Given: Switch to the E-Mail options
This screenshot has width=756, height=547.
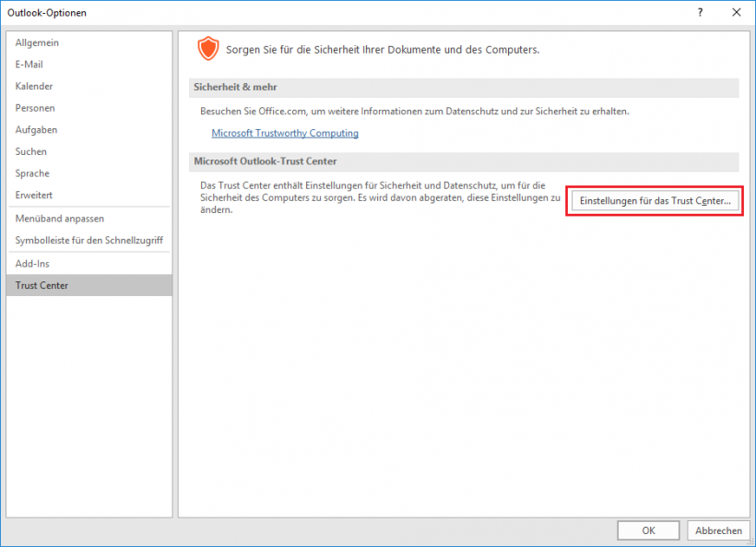Looking at the screenshot, I should pos(30,65).
